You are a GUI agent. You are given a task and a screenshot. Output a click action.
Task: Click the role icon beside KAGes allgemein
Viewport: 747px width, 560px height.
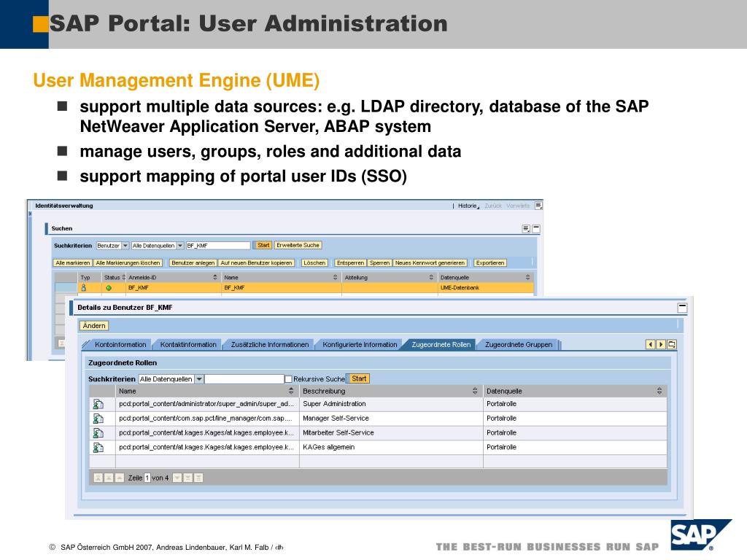pyautogui.click(x=98, y=448)
